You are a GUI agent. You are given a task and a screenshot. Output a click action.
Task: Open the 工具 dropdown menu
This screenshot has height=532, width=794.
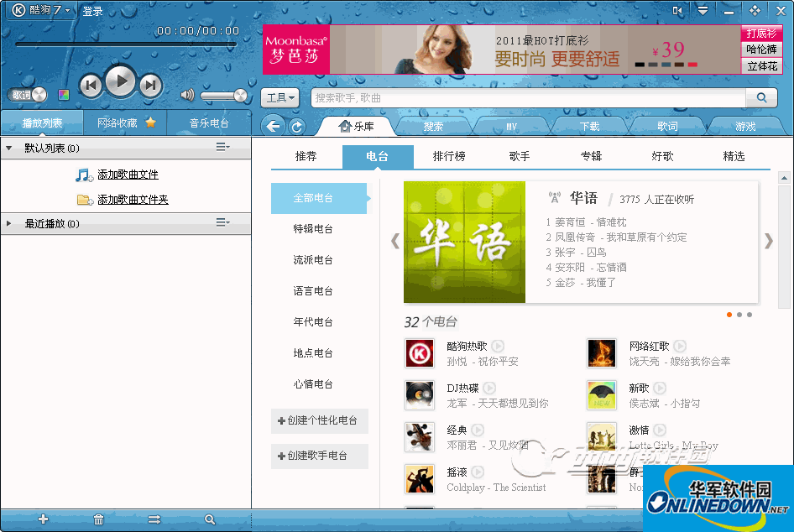click(280, 98)
